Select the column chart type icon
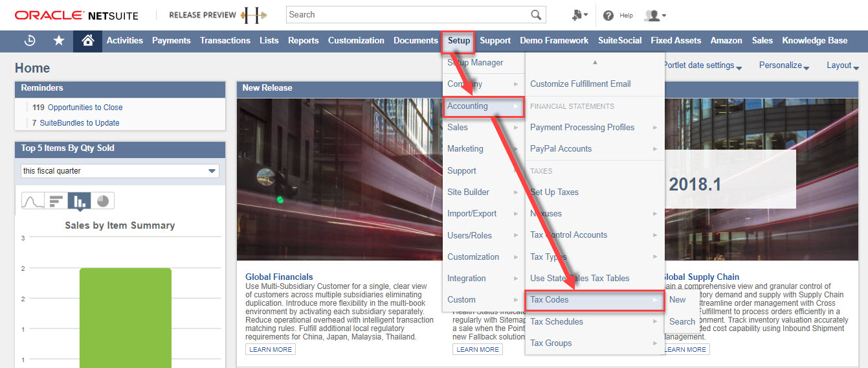Viewport: 868px width, 368px height. pyautogui.click(x=79, y=201)
